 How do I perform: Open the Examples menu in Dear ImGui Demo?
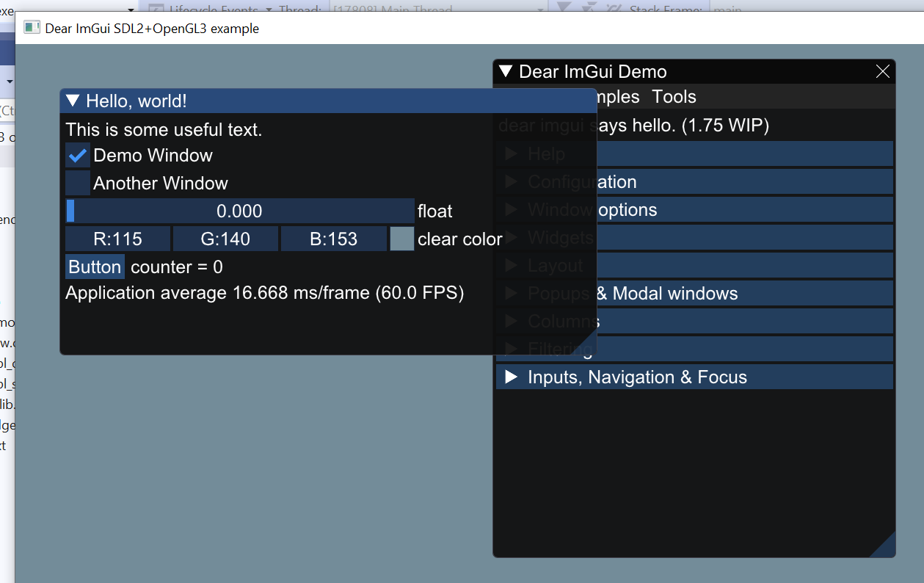tap(619, 97)
